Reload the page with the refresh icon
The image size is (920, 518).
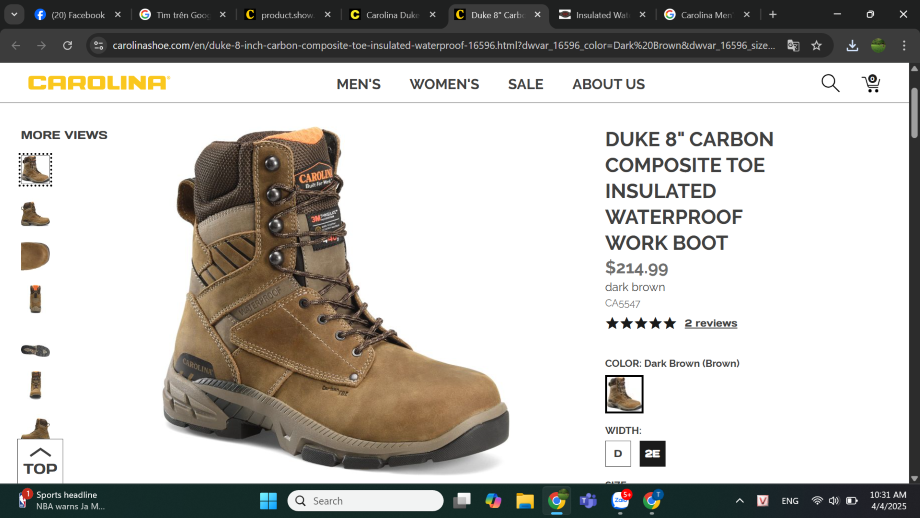[67, 45]
